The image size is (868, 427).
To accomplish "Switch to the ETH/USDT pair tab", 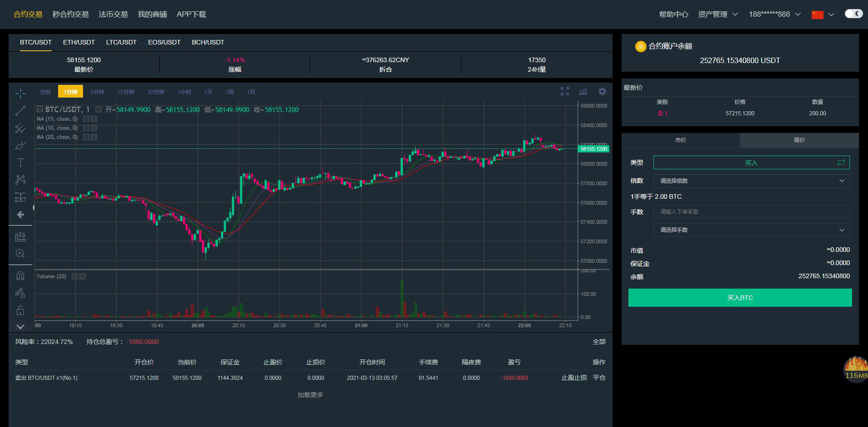I will [x=79, y=42].
